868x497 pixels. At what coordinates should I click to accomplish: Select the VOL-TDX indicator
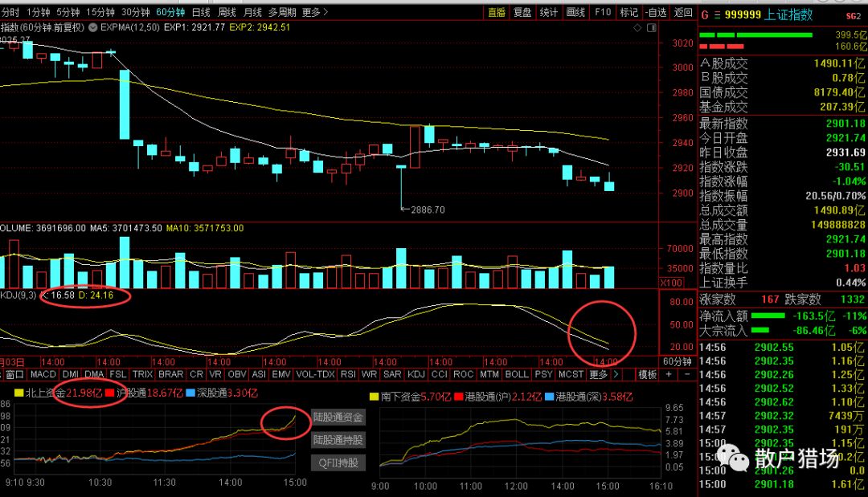315,374
